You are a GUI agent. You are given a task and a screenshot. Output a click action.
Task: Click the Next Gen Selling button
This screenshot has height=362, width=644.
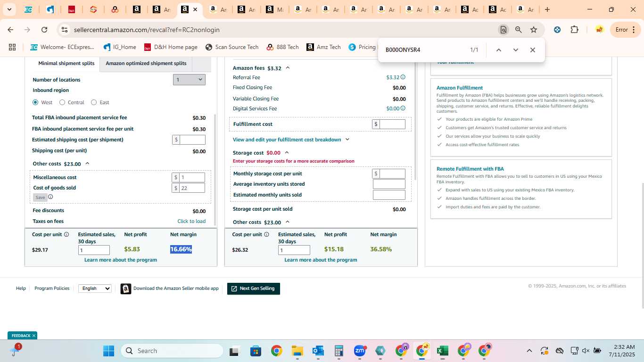pos(254,288)
